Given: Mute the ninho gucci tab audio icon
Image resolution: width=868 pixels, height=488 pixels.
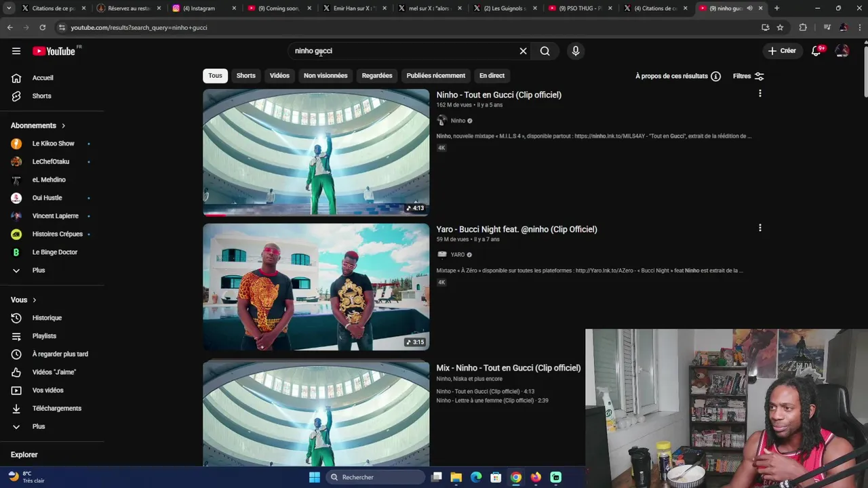Looking at the screenshot, I should click(749, 8).
